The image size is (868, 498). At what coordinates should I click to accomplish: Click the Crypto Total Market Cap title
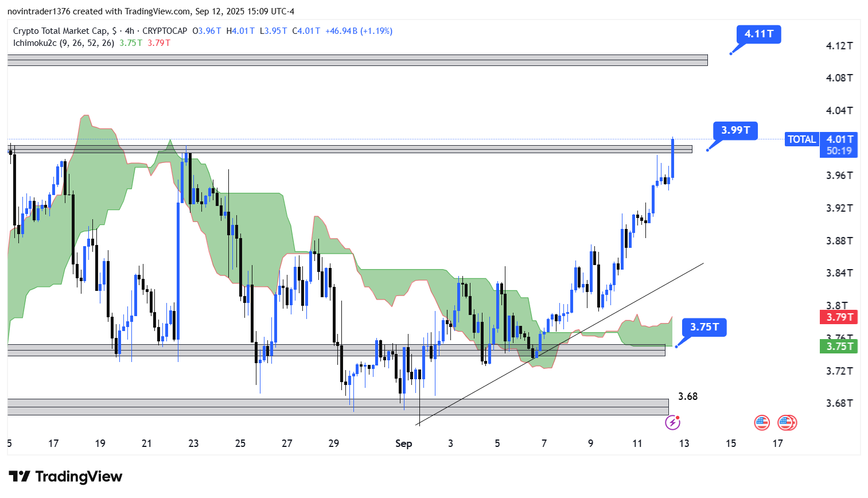60,31
